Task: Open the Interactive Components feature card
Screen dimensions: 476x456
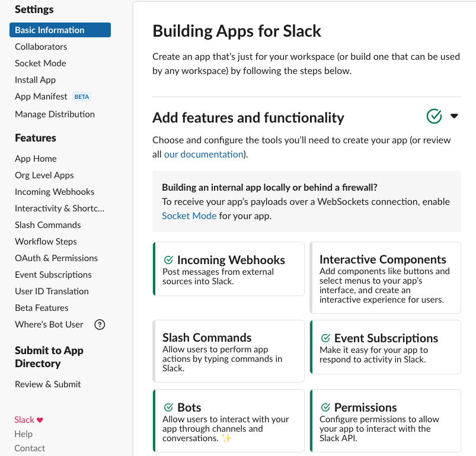Action: [x=385, y=278]
